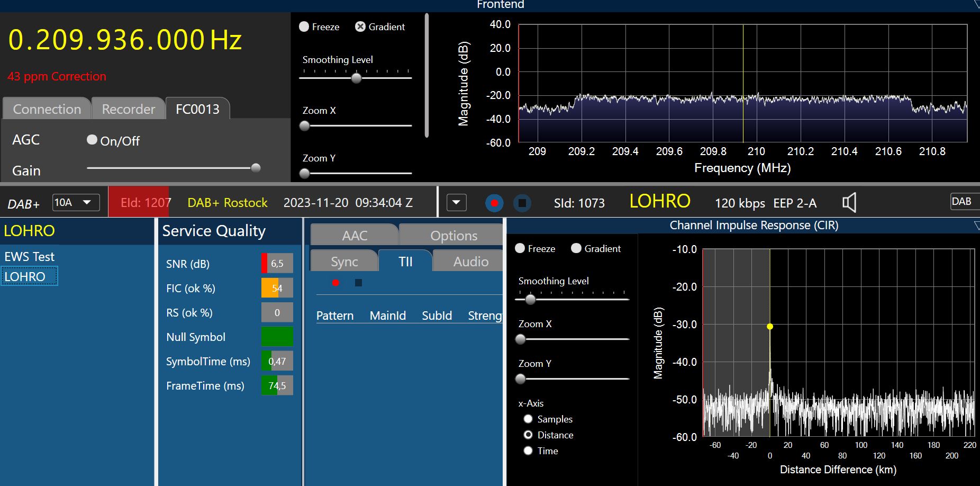
Task: Click the Gain slider handle
Action: pyautogui.click(x=256, y=168)
